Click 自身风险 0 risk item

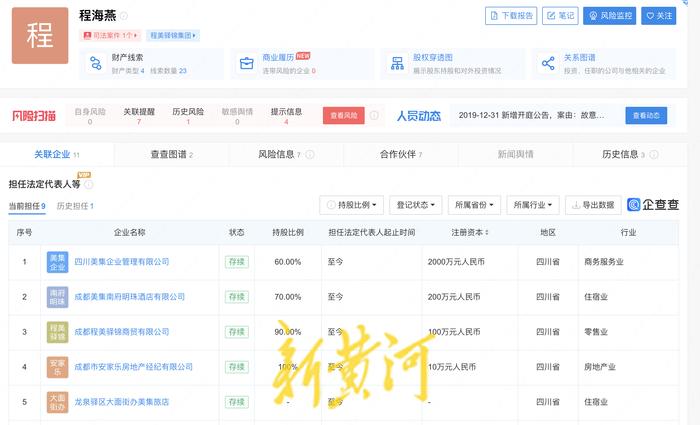[x=90, y=116]
